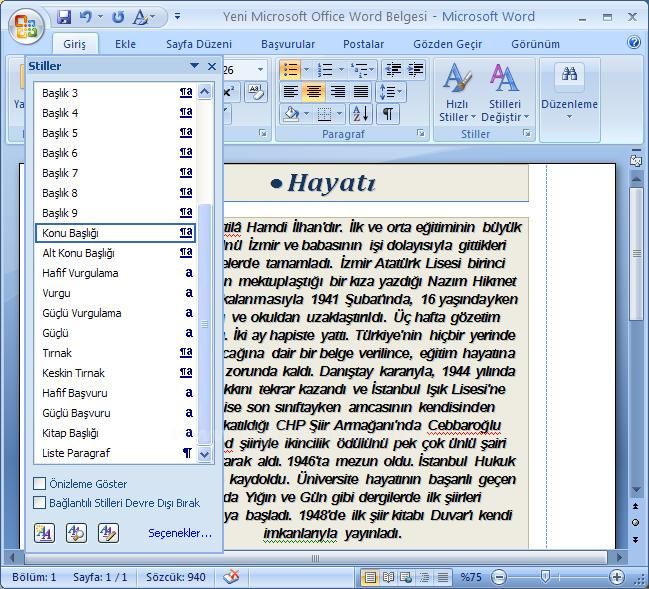Open line spacing options
Screen dimensions: 649x589
coord(390,92)
